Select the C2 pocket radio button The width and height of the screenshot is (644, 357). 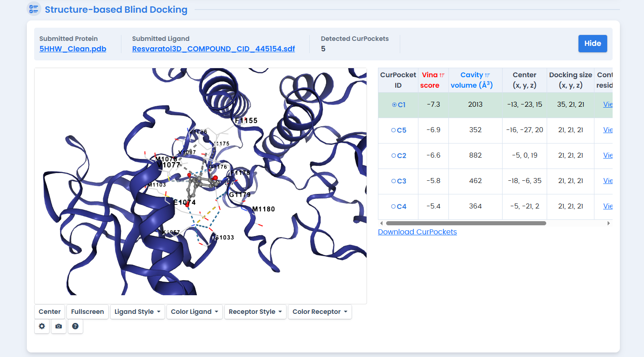pyautogui.click(x=394, y=156)
